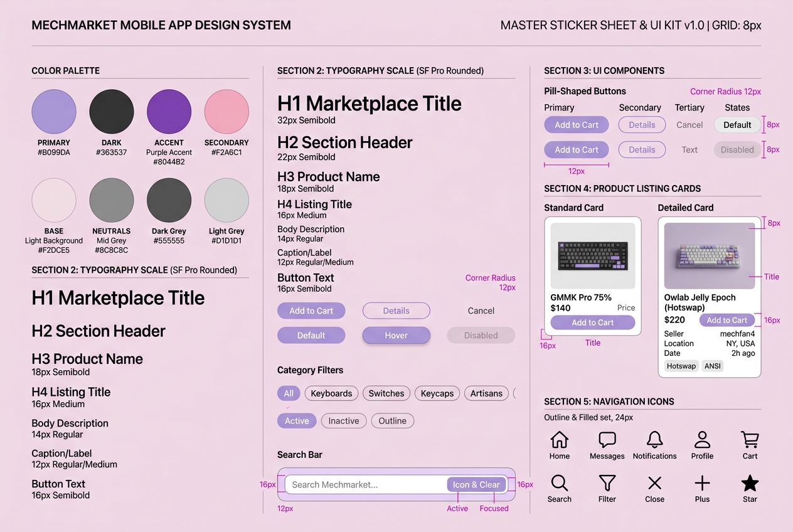This screenshot has height=532, width=793.
Task: Select the All category filter chip
Action: pos(289,393)
